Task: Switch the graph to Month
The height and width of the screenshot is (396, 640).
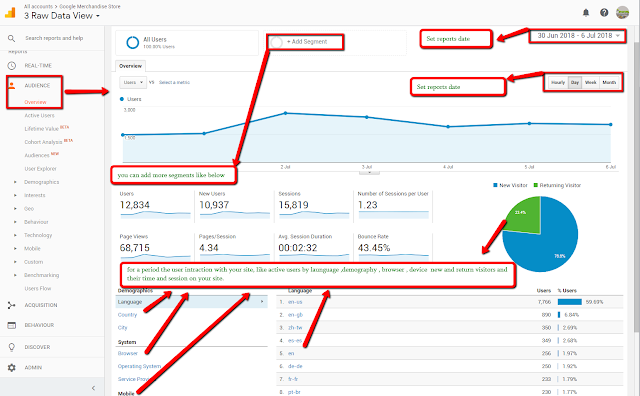Action: (609, 82)
